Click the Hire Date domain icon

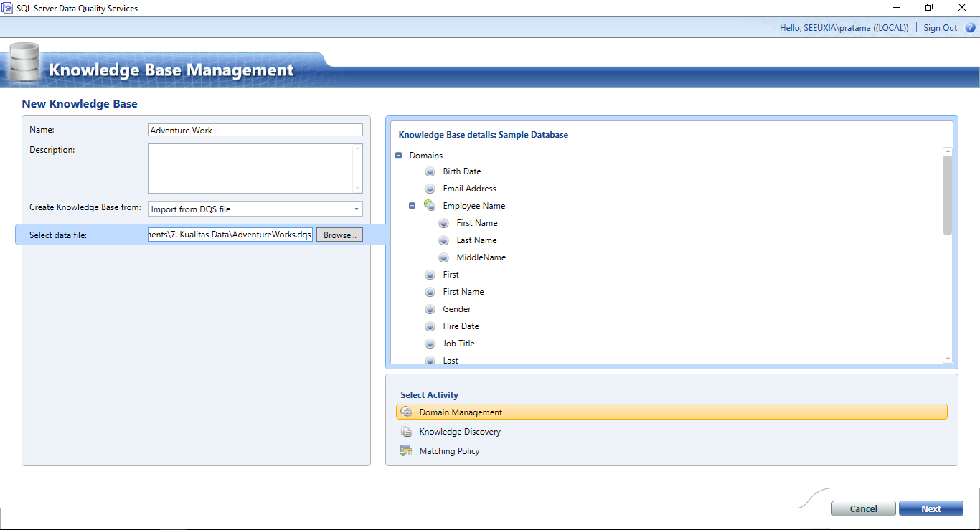(x=430, y=326)
